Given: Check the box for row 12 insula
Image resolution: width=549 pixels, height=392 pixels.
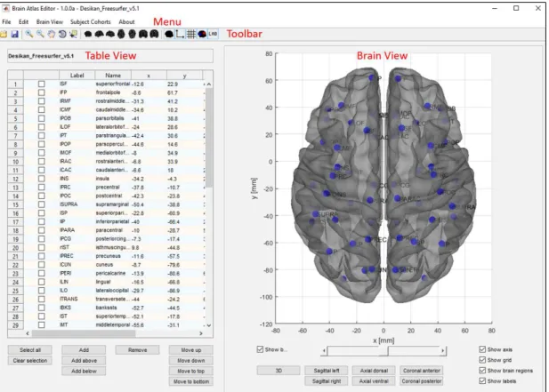Looking at the screenshot, I should pos(41,179).
